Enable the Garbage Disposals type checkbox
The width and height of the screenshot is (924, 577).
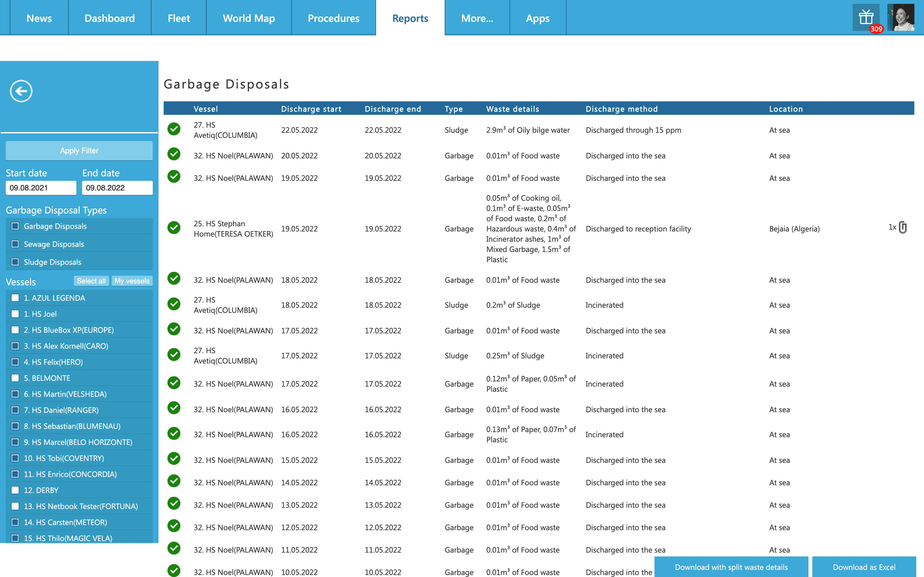(x=15, y=226)
